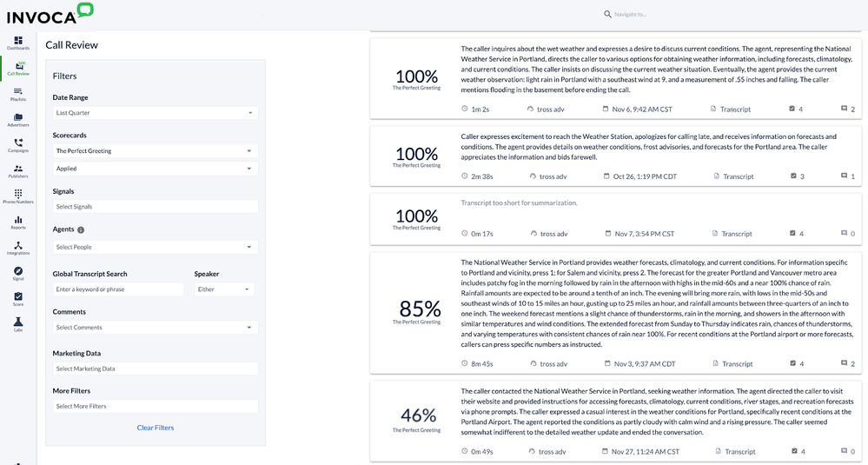This screenshot has width=868, height=465.
Task: Open Integrations in the sidebar
Action: pos(18,248)
